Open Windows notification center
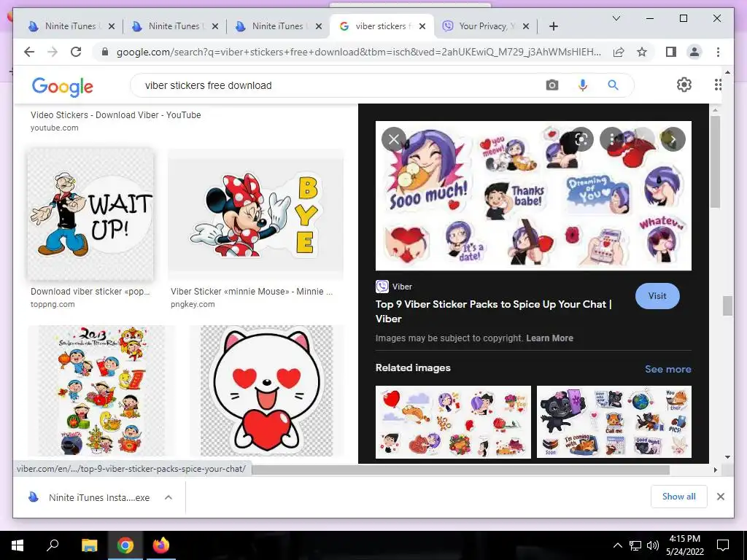This screenshot has width=747, height=560. [x=723, y=545]
